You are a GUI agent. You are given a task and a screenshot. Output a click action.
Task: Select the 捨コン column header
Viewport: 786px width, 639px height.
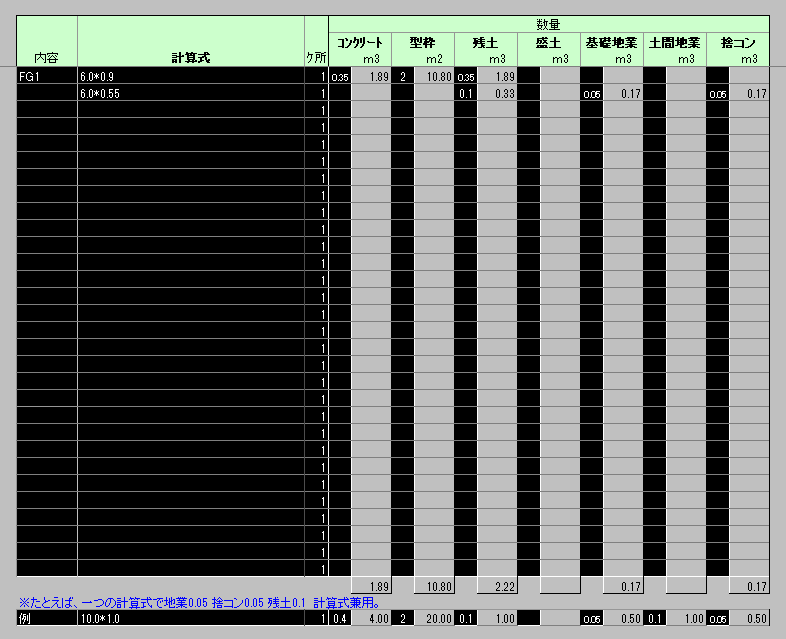click(x=738, y=43)
